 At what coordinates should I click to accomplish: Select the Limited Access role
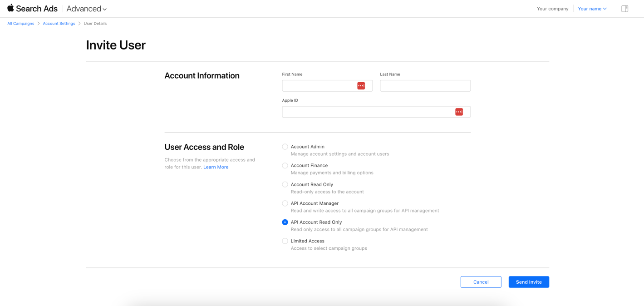285,241
